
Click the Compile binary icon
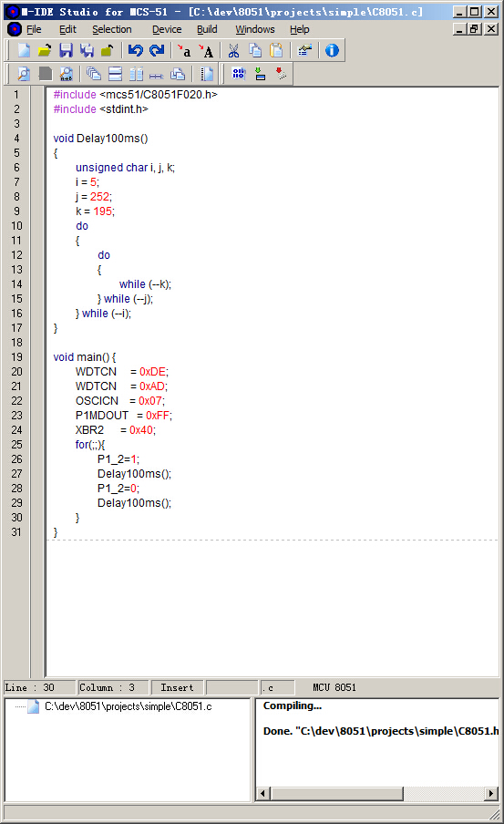click(239, 74)
